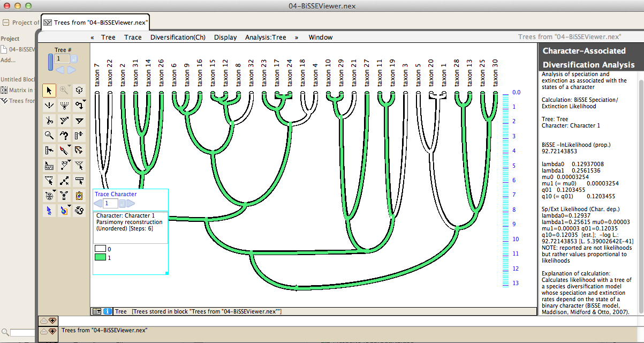Viewport: 644px width, 343px height.
Task: Select the NAME taxon naming tool
Action: [49, 166]
